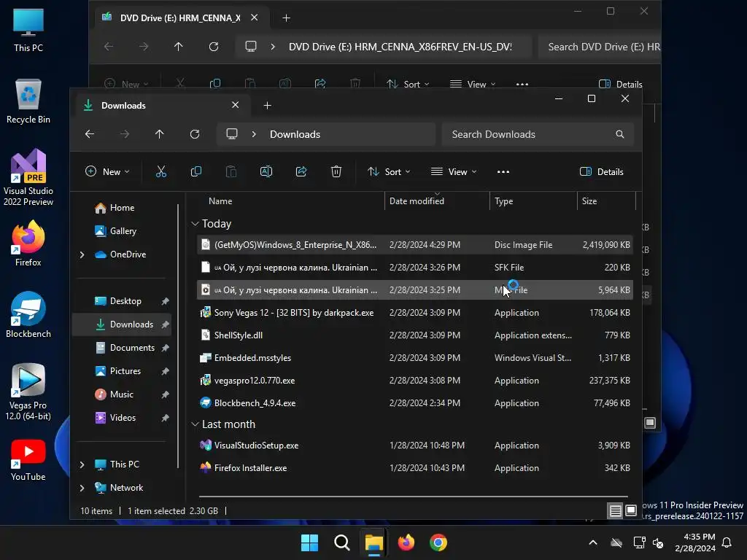This screenshot has height=560, width=747.
Task: Click the clock and date in taskbar
Action: coord(695,542)
